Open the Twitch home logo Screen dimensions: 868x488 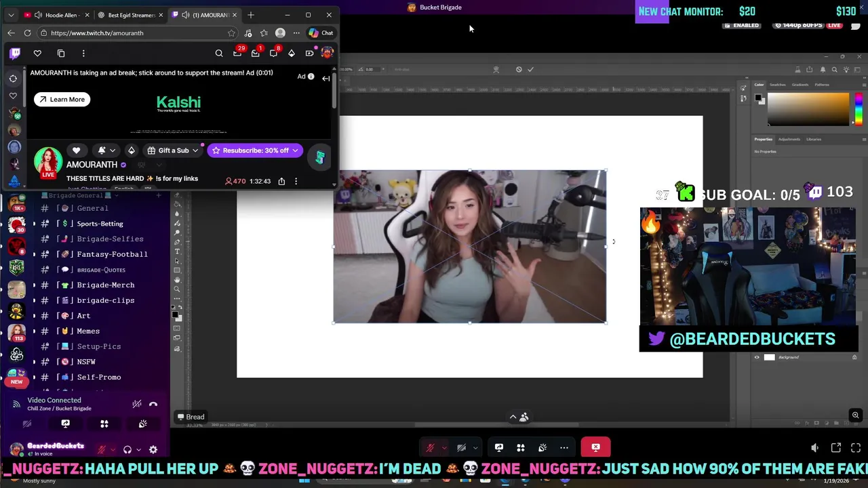click(15, 53)
